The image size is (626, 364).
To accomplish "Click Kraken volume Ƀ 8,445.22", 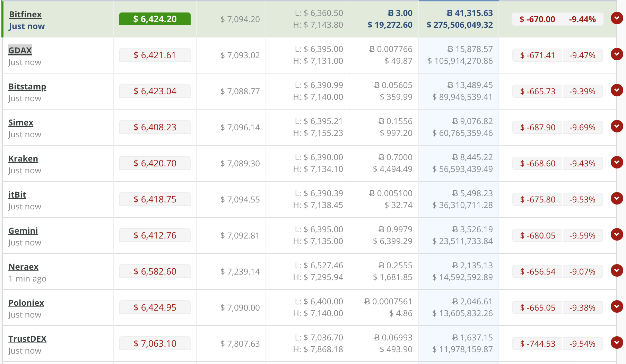I will [472, 157].
